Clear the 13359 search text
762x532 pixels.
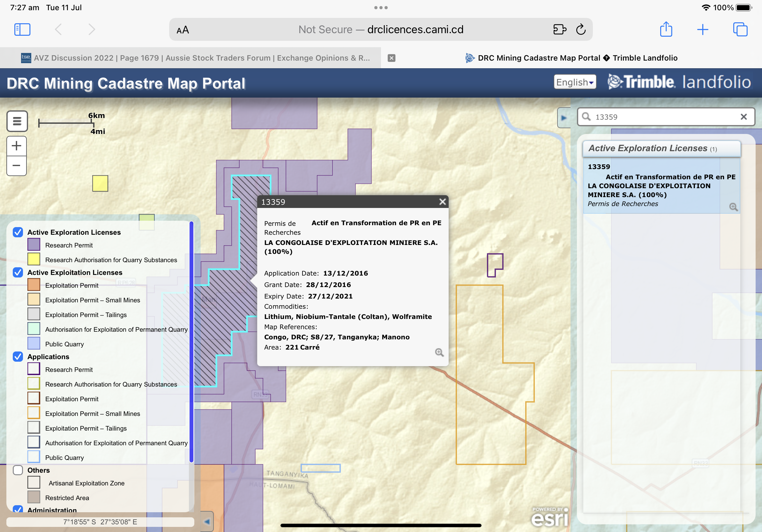tap(743, 117)
